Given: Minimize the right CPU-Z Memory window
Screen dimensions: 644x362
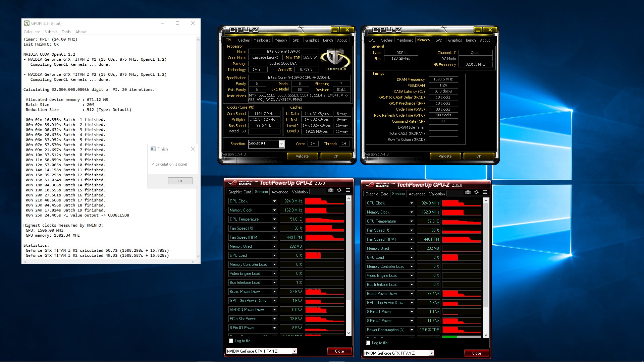Looking at the screenshot, I should [478, 30].
